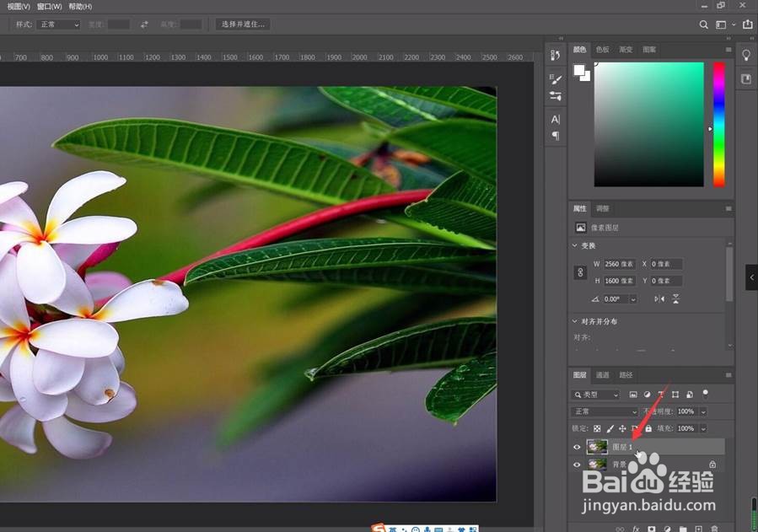Viewport: 758px width, 532px height.
Task: Filter layers by shape layer icon
Action: (675, 395)
